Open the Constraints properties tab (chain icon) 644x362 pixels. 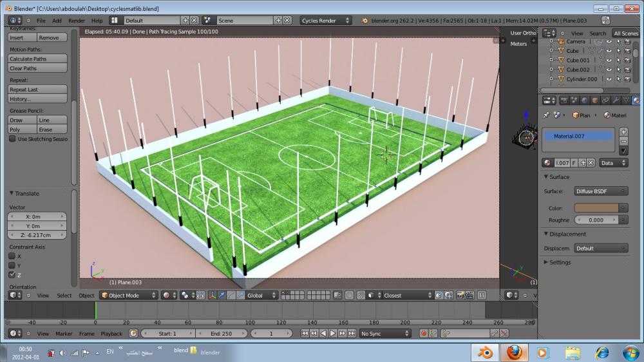[x=605, y=100]
